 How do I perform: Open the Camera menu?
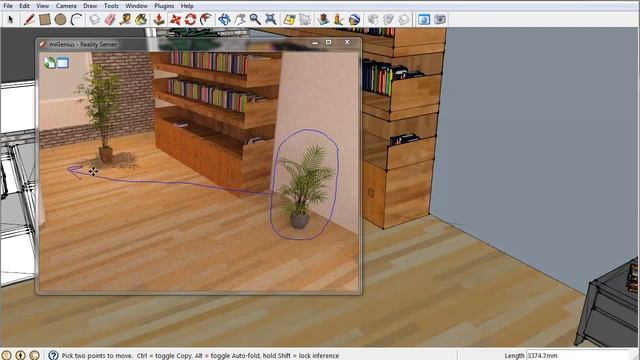pyautogui.click(x=66, y=6)
